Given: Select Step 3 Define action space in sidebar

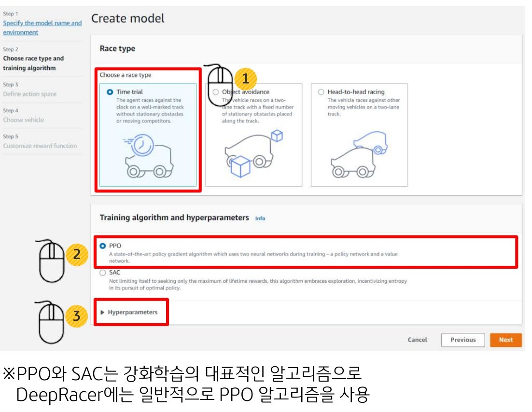Looking at the screenshot, I should (29, 94).
